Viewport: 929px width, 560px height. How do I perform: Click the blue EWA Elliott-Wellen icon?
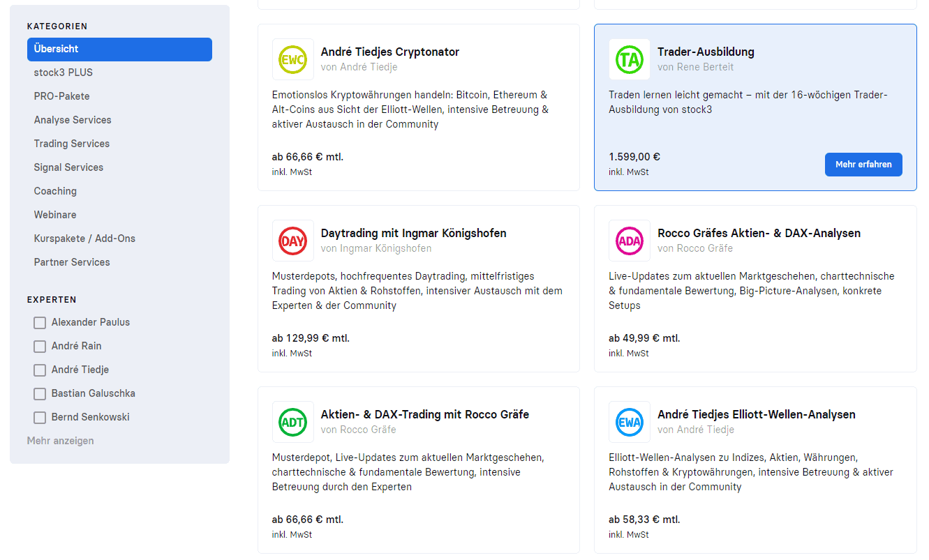(629, 422)
